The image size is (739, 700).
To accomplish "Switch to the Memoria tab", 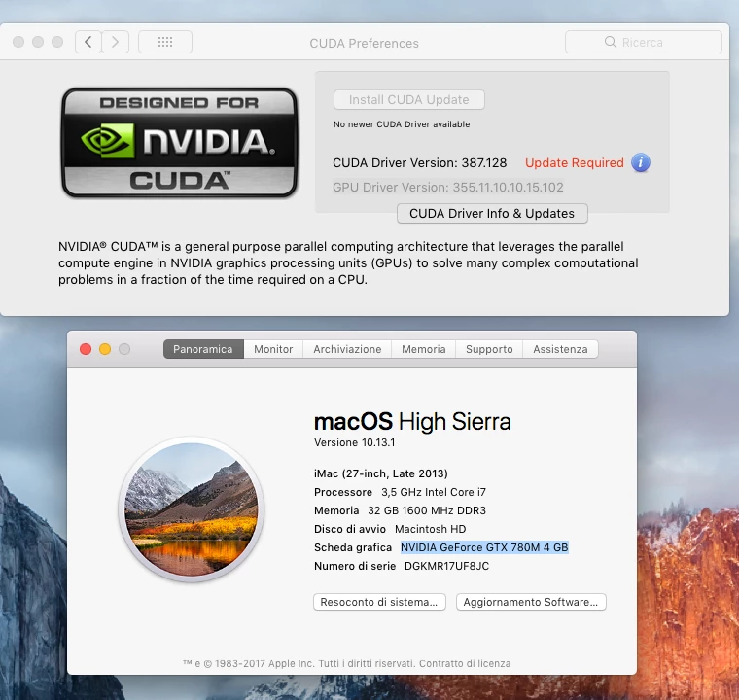I will point(424,349).
